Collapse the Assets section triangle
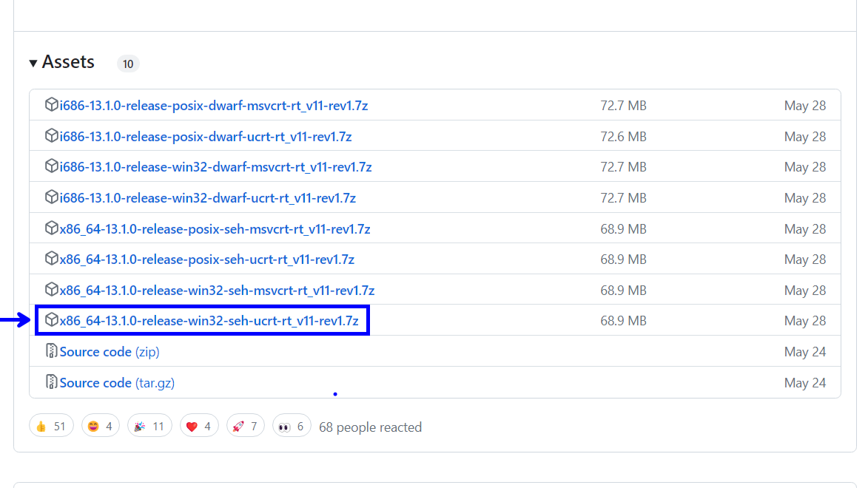The image size is (868, 488). click(x=33, y=63)
